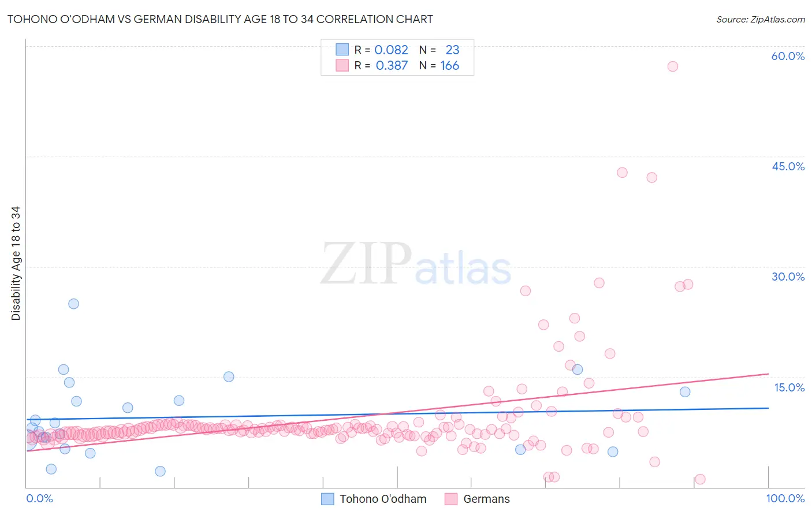Select the highest pink point near 60%
The width and height of the screenshot is (812, 515).
tap(672, 66)
